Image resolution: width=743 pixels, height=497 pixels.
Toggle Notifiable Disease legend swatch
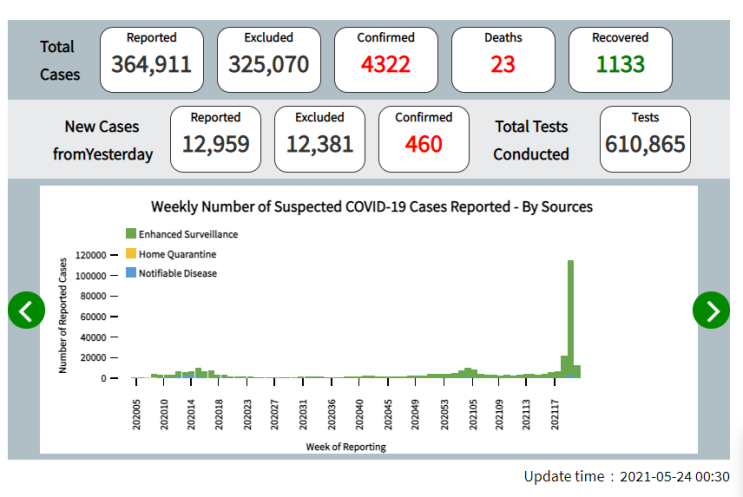click(x=131, y=273)
